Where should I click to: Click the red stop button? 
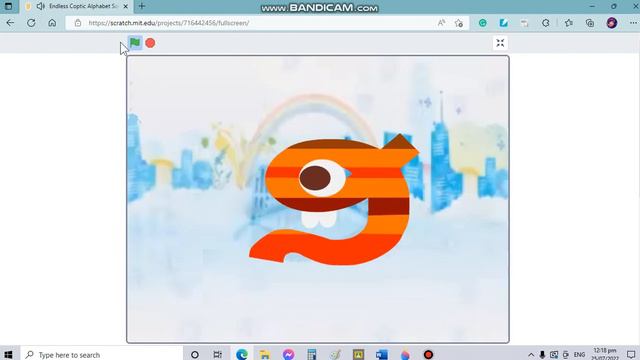pos(150,43)
